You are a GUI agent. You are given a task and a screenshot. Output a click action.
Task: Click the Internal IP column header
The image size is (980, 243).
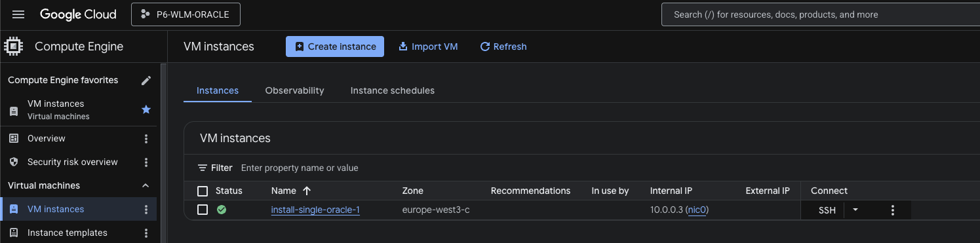[x=671, y=191]
